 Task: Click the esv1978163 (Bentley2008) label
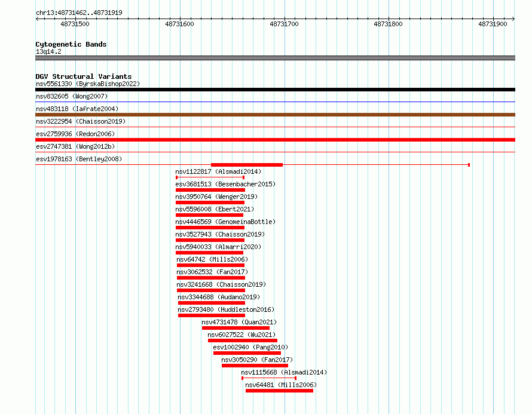79,159
